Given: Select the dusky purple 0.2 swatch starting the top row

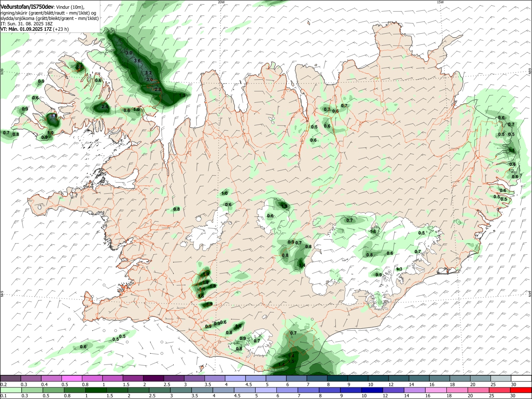Looking at the screenshot, I should tap(10, 379).
